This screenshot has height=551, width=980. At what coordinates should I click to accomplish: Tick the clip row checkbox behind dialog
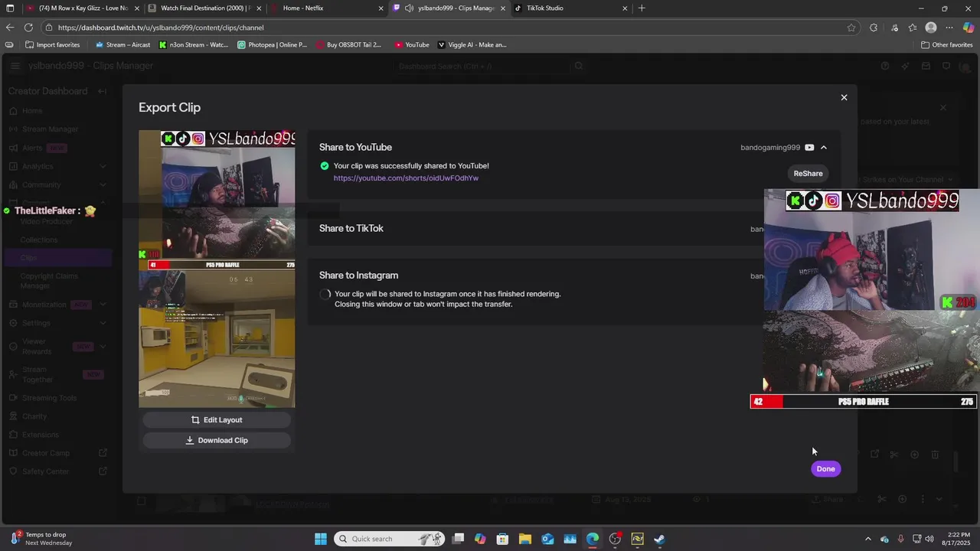tap(141, 501)
